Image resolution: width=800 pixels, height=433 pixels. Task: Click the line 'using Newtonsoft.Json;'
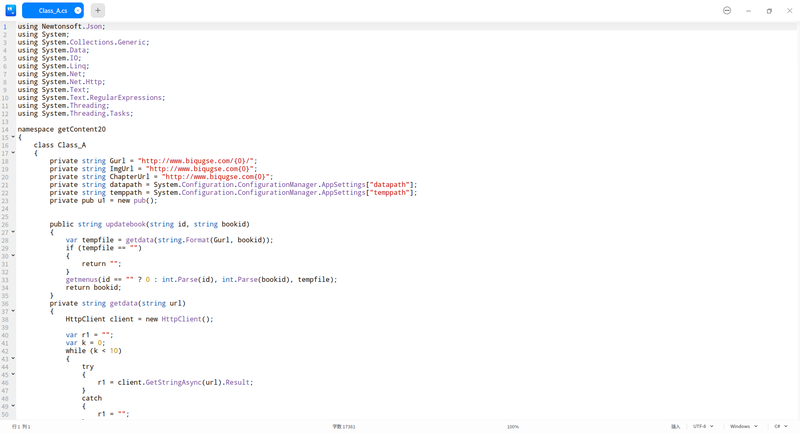pos(61,27)
